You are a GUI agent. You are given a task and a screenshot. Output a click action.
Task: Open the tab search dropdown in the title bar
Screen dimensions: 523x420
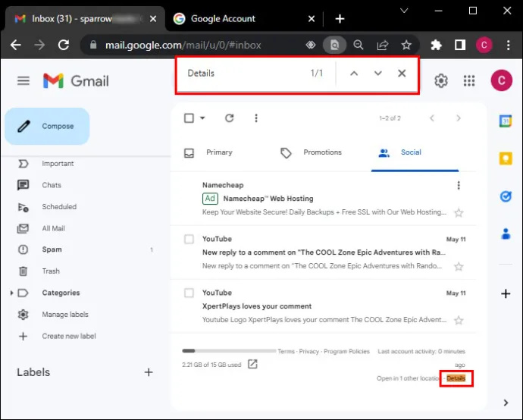pyautogui.click(x=404, y=11)
